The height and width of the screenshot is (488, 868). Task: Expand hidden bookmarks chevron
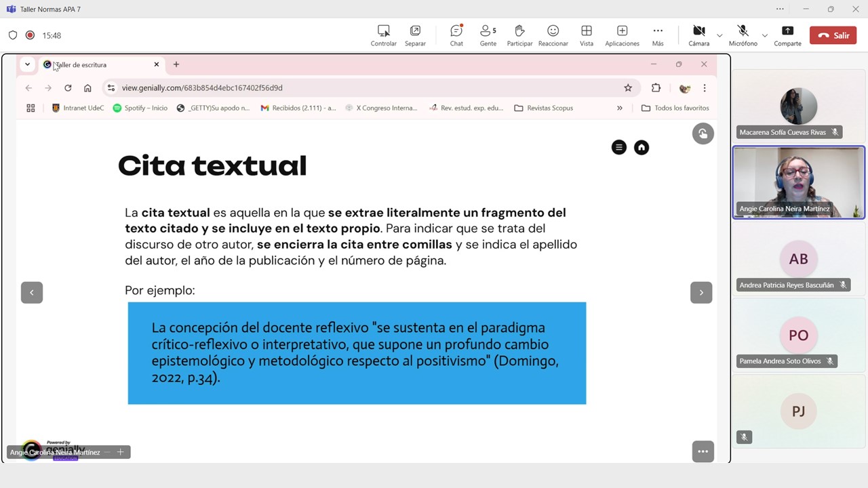click(620, 108)
